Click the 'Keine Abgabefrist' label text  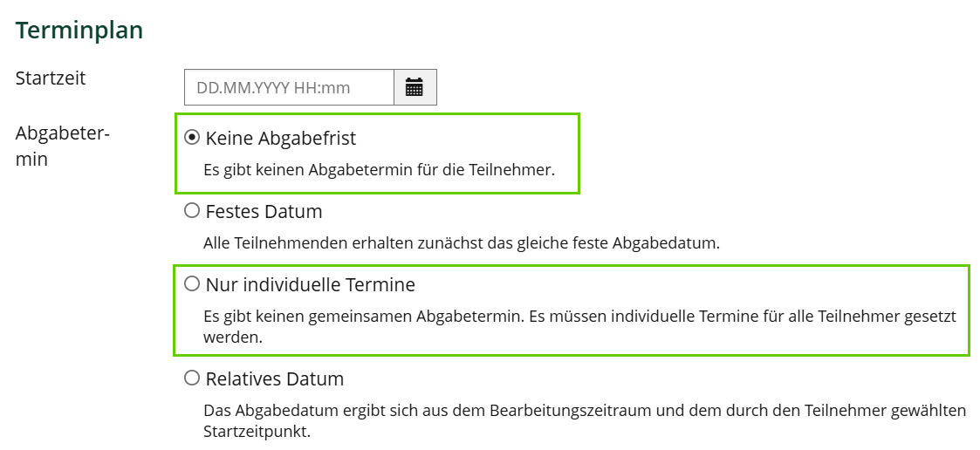[x=281, y=138]
